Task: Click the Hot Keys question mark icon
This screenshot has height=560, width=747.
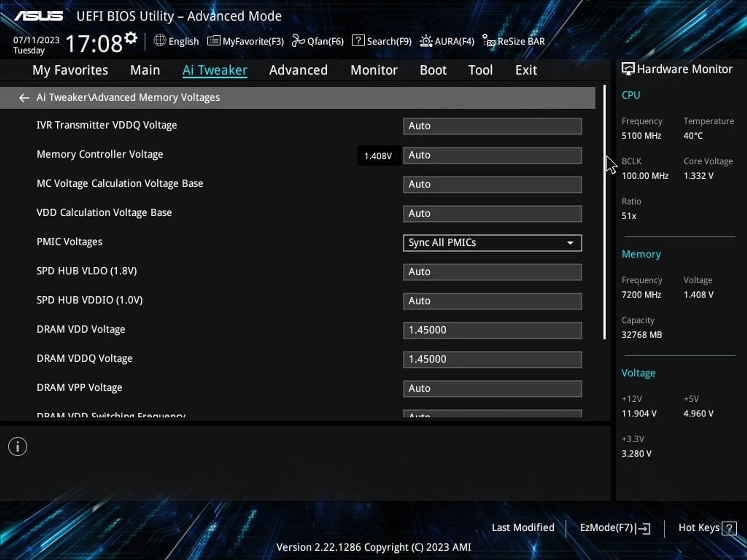Action: [729, 528]
